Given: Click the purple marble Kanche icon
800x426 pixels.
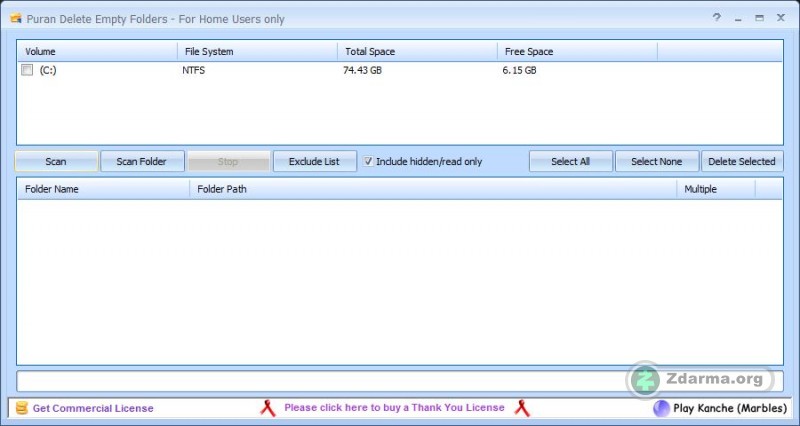Looking at the screenshot, I should (661, 408).
